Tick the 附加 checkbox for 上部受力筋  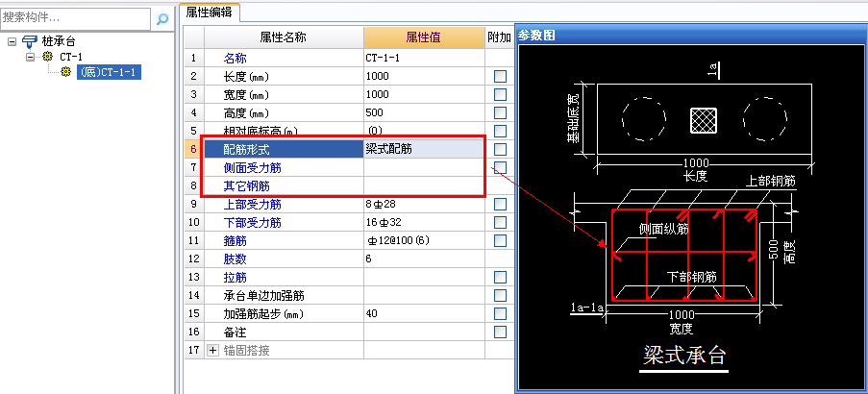click(x=501, y=204)
